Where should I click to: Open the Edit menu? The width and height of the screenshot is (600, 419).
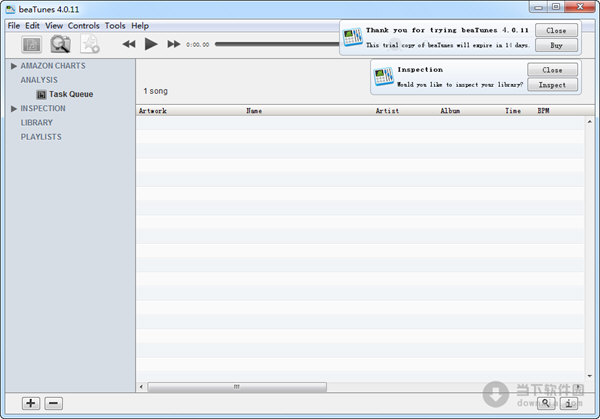[x=33, y=26]
